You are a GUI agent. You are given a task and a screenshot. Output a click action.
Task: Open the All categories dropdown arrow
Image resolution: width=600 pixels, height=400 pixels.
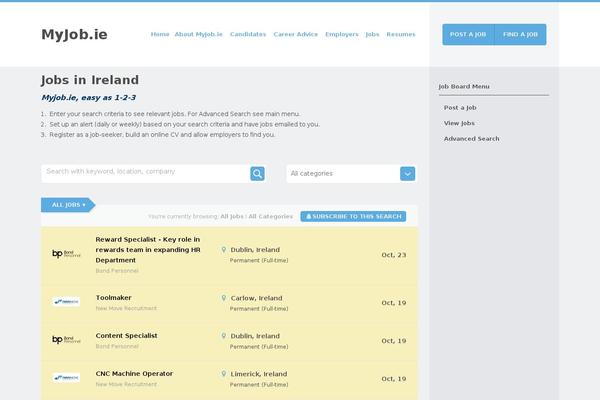coord(408,174)
